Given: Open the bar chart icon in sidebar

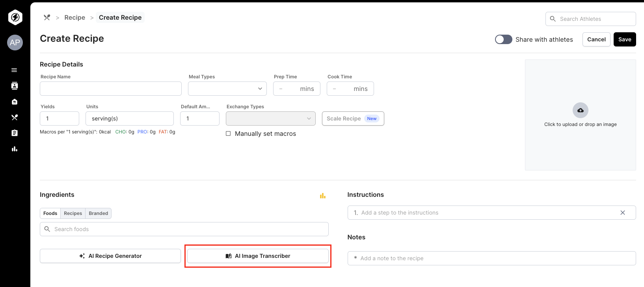Looking at the screenshot, I should [15, 149].
